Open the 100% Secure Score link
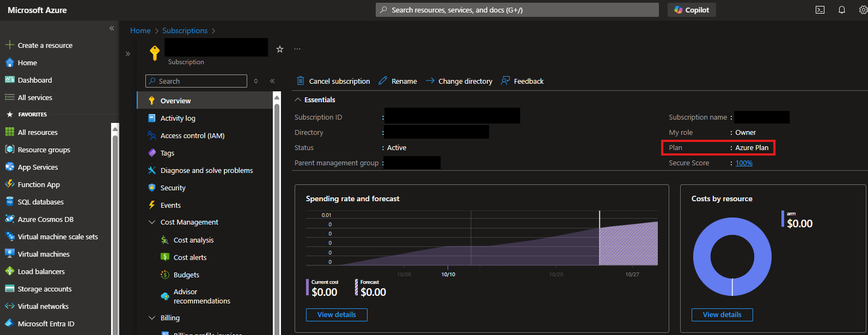This screenshot has height=335, width=868. click(744, 163)
